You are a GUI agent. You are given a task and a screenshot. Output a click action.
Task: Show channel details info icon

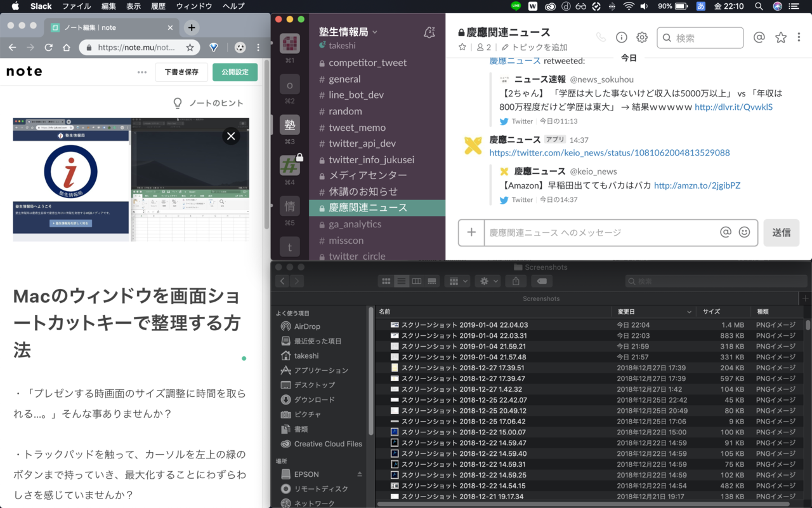[x=622, y=37]
